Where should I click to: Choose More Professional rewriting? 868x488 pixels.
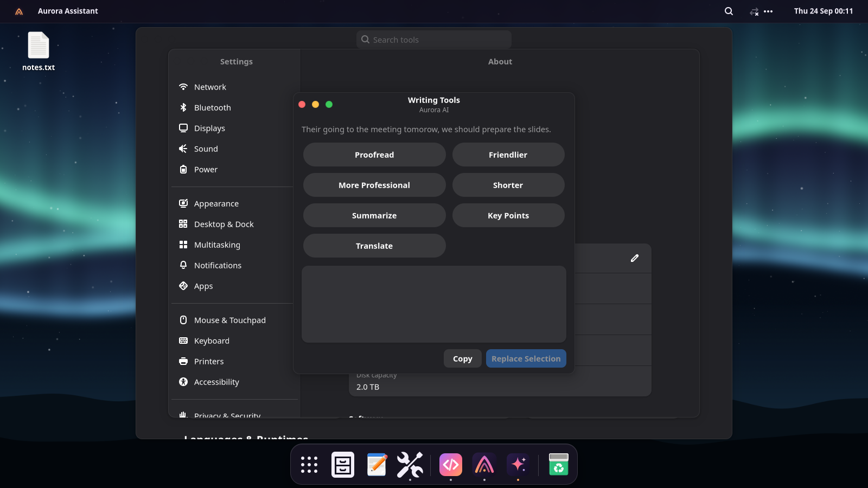coord(374,185)
